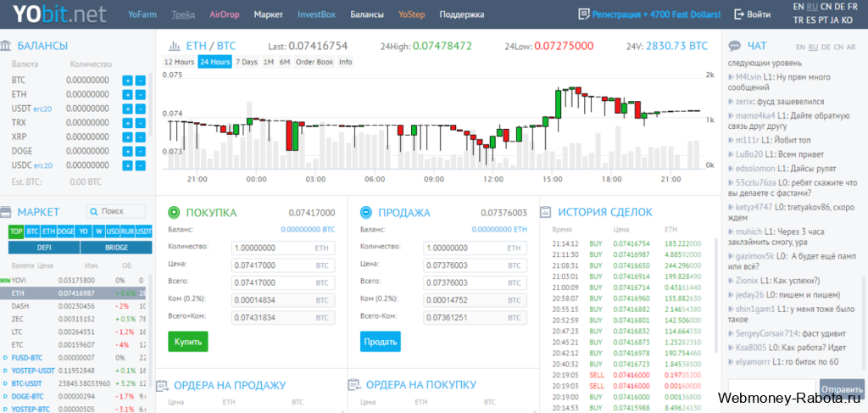Click the plus button for XRP

[127, 137]
